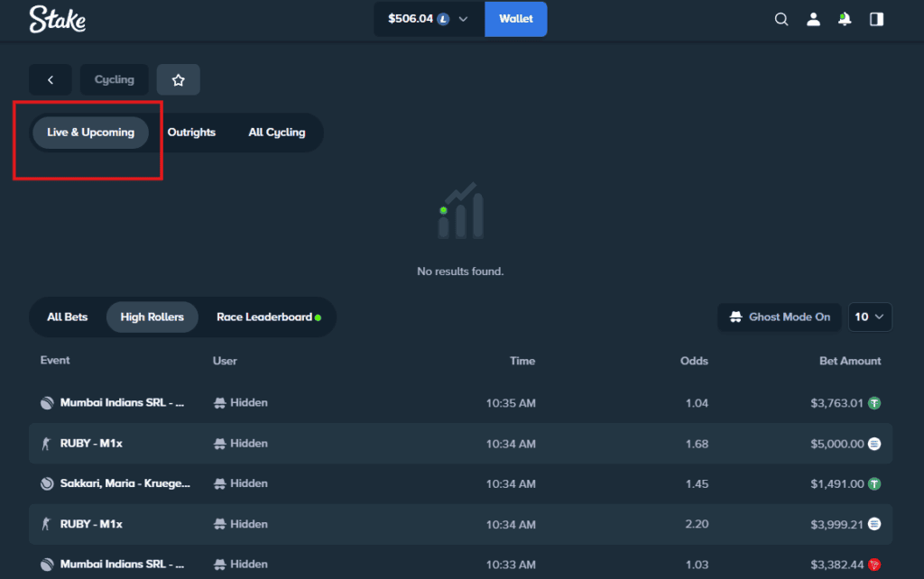This screenshot has width=924, height=579.
Task: Open the user profile icon
Action: coord(813,18)
